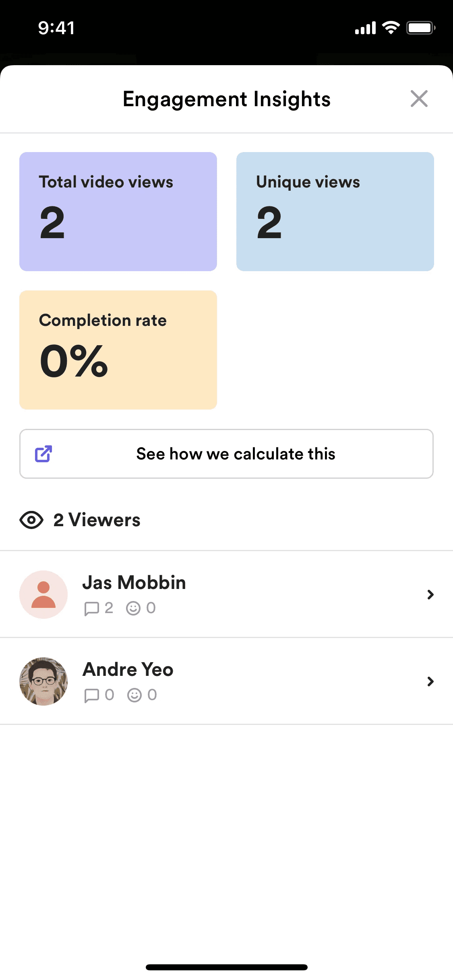The image size is (453, 980).
Task: Tap the Jas Mobbin name
Action: click(x=134, y=583)
